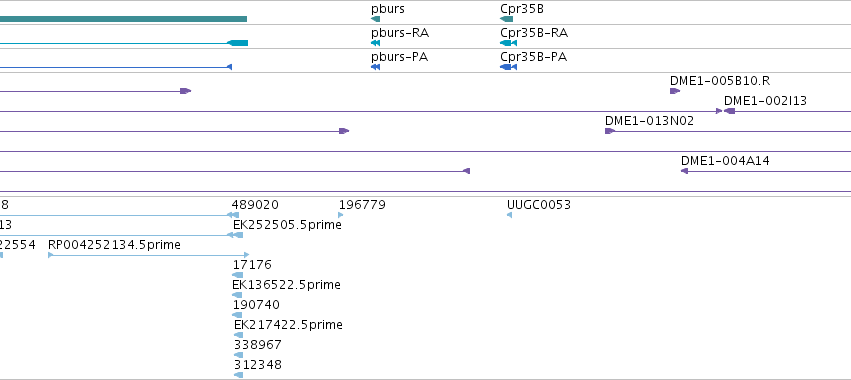
Task: Click the pburs gene arrow glyph
Action: click(376, 19)
